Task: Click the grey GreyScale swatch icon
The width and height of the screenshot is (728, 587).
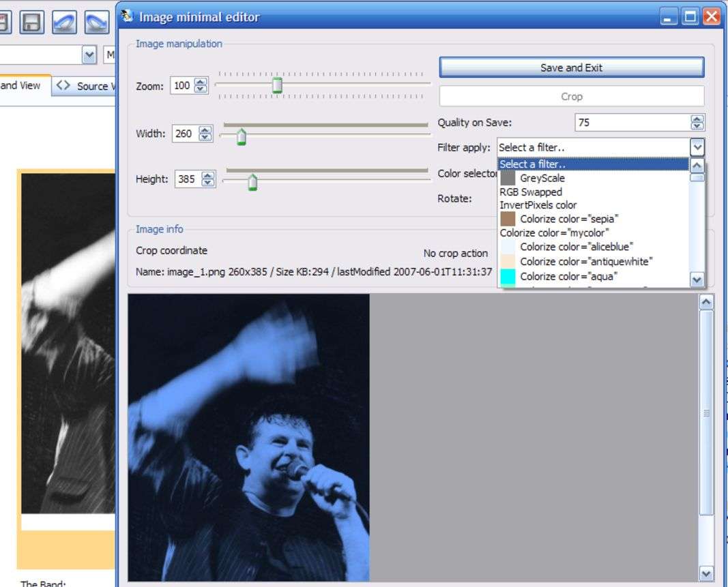Action: coord(508,178)
